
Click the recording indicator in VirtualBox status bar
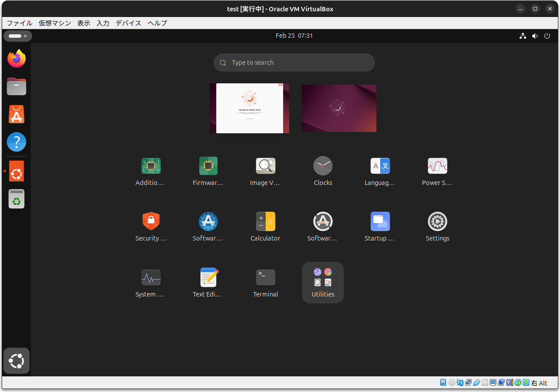tap(501, 382)
